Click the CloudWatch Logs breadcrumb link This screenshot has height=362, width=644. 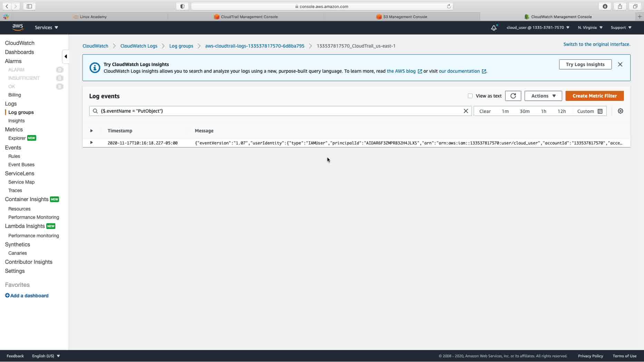tap(139, 46)
